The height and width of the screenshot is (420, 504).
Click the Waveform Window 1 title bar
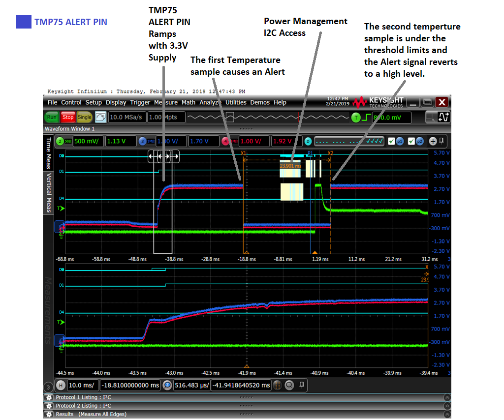pos(247,129)
